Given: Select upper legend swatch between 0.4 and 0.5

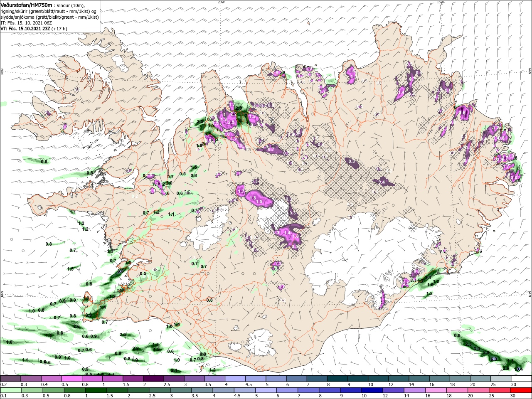Looking at the screenshot, I should pos(51,379).
